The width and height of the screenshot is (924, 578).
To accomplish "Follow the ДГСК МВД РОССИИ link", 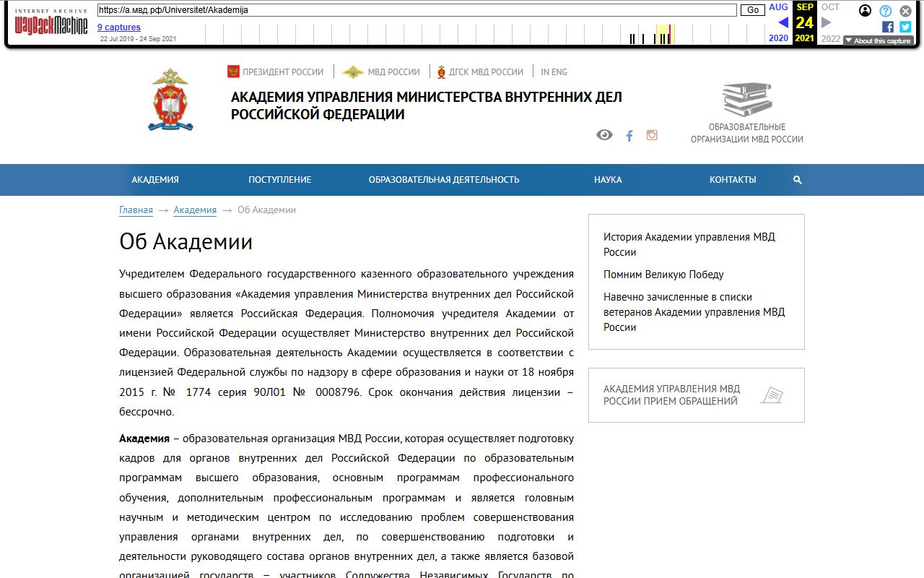I will tap(480, 72).
